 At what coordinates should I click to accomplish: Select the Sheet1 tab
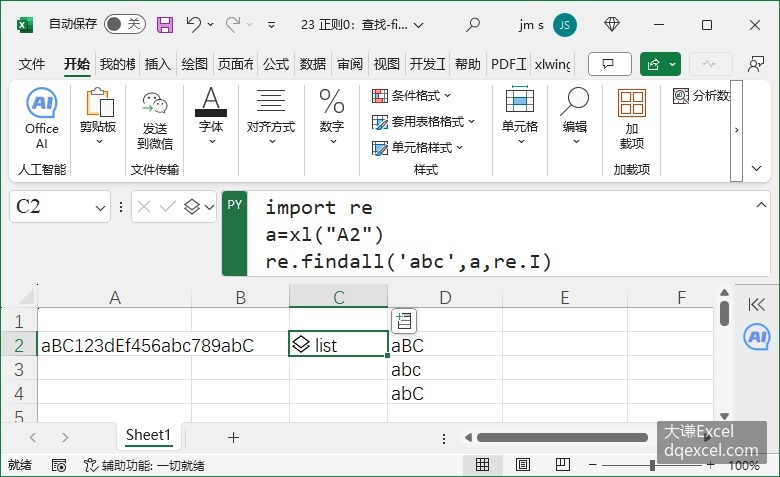tap(148, 435)
